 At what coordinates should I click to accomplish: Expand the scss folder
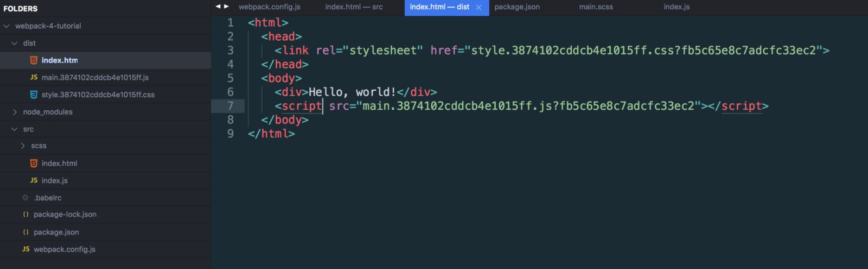click(23, 146)
